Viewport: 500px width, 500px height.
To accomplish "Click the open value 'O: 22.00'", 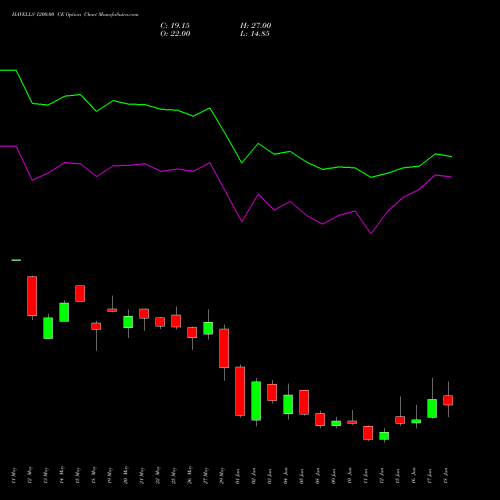I will pyautogui.click(x=175, y=34).
